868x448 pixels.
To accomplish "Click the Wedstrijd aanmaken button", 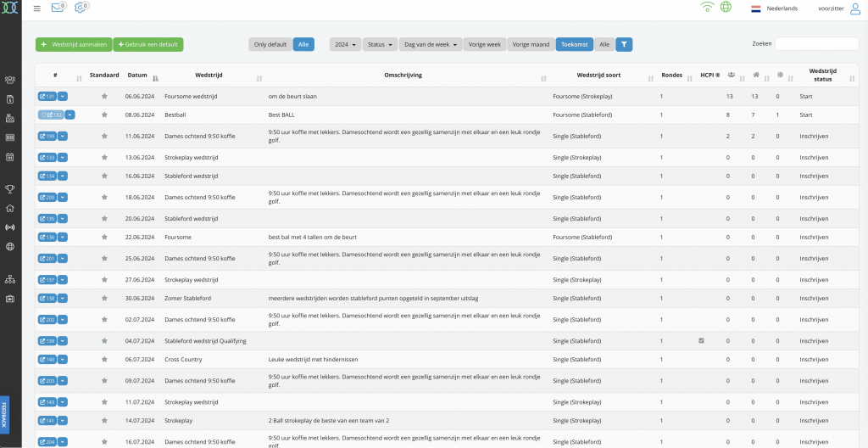I will pyautogui.click(x=73, y=44).
